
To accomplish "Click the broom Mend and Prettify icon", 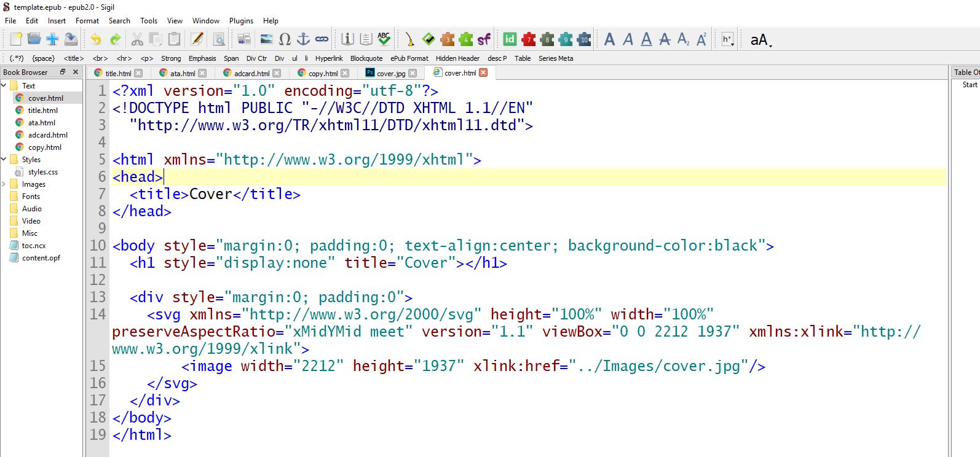I will click(409, 39).
